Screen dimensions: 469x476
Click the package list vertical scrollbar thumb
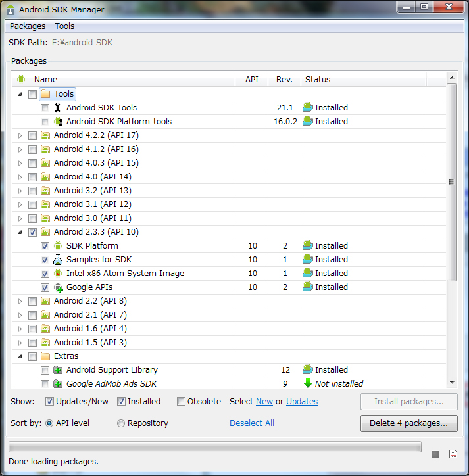pos(452,183)
